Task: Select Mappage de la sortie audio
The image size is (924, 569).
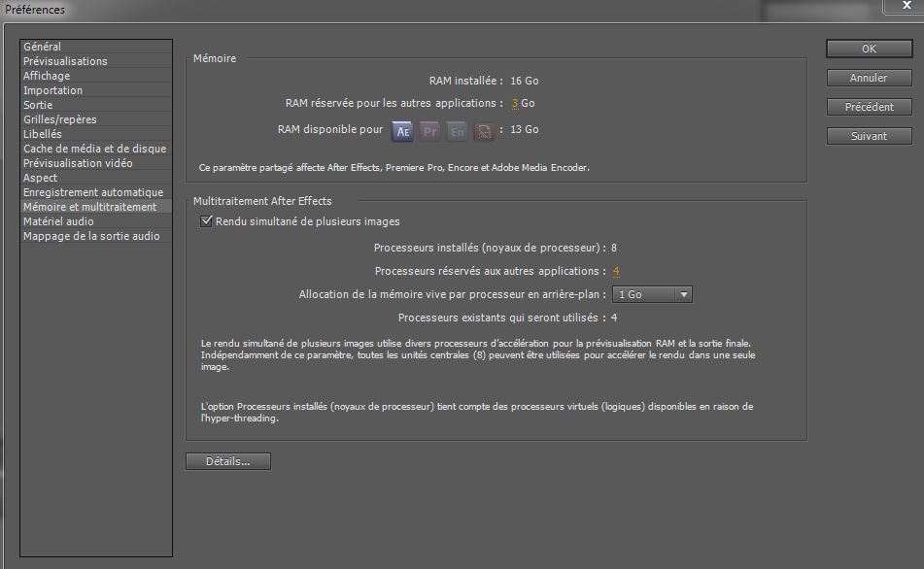Action: coord(96,236)
